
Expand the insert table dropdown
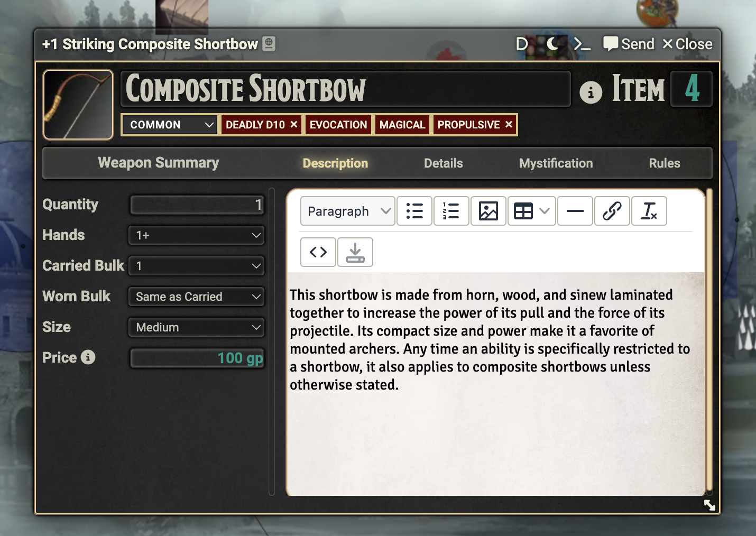point(544,211)
